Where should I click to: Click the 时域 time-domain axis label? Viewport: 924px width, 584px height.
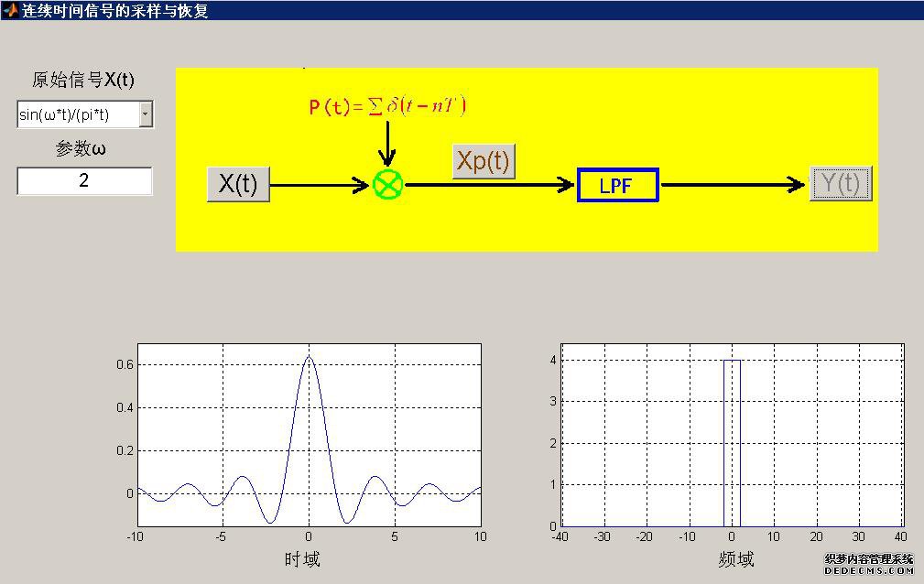click(302, 558)
